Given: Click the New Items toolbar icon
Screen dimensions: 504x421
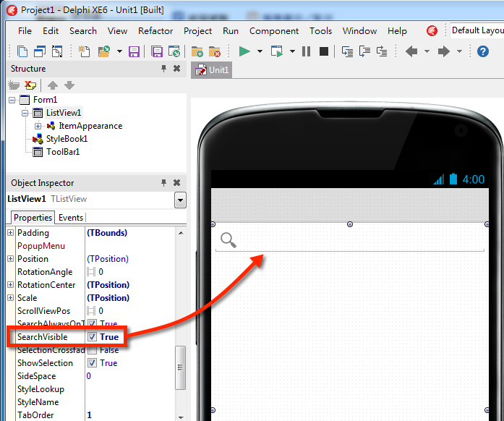Looking at the screenshot, I should (22, 51).
